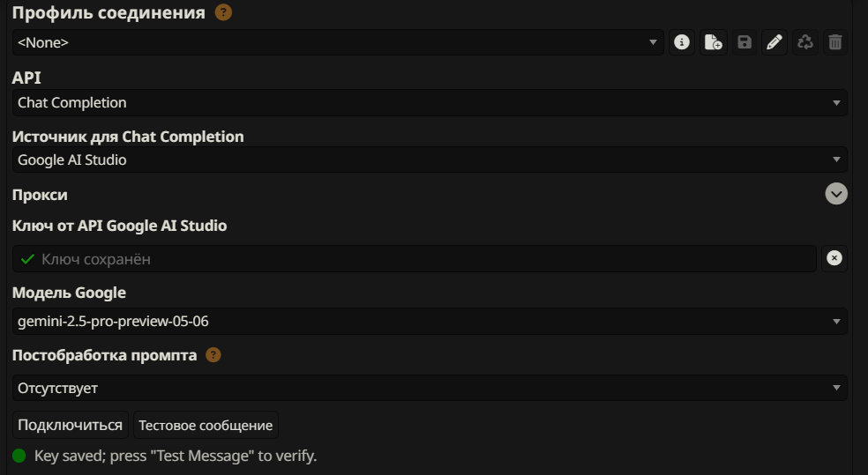Create a new connection profile
Viewport: 868px width, 475px height.
[713, 42]
